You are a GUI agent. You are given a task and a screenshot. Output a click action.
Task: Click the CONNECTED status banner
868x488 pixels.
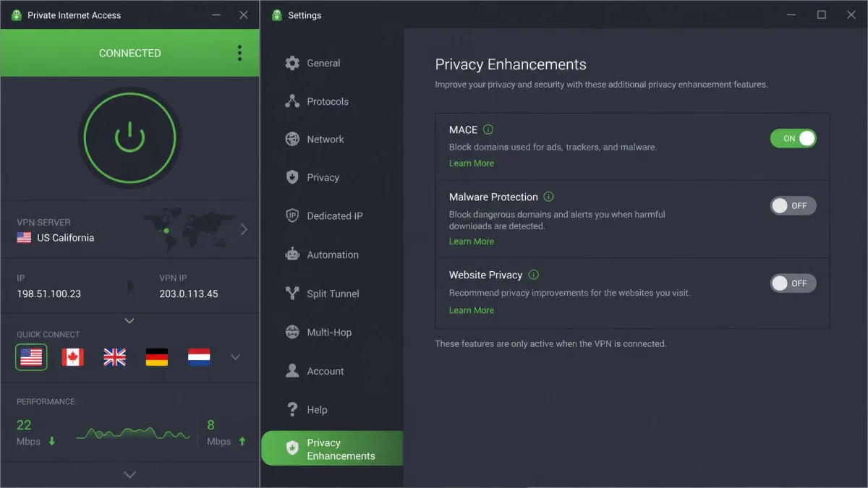pos(129,53)
